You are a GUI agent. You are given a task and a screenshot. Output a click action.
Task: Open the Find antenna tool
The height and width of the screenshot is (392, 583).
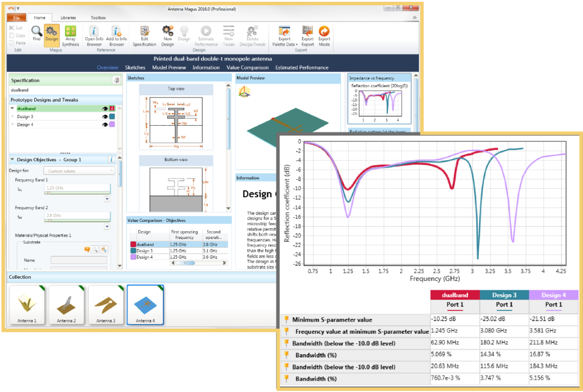click(37, 34)
